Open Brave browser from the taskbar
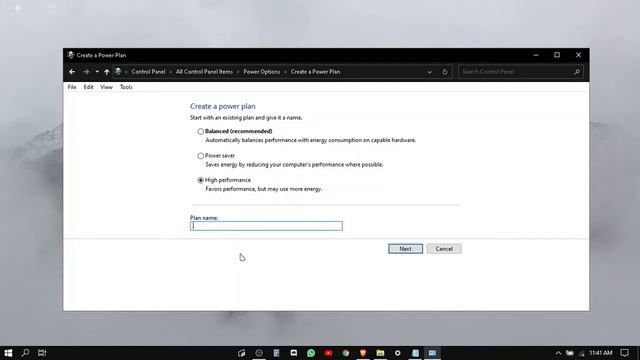This screenshot has width=640, height=360. (363, 353)
